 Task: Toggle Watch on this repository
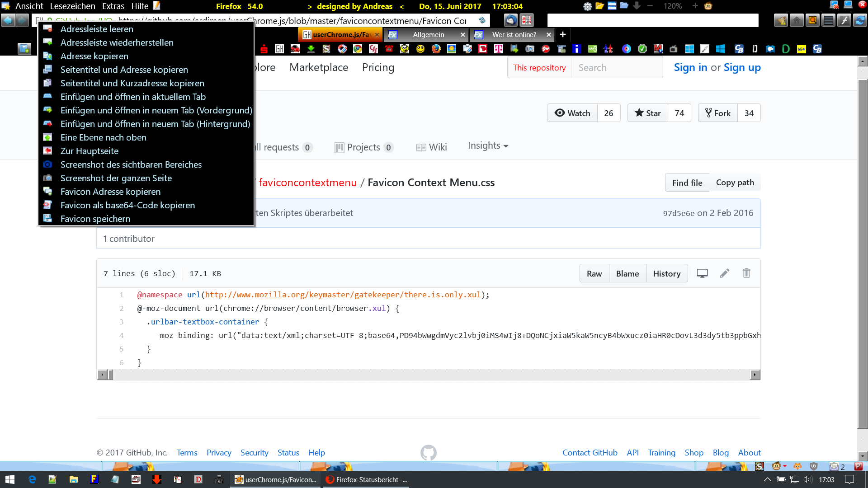(x=572, y=113)
